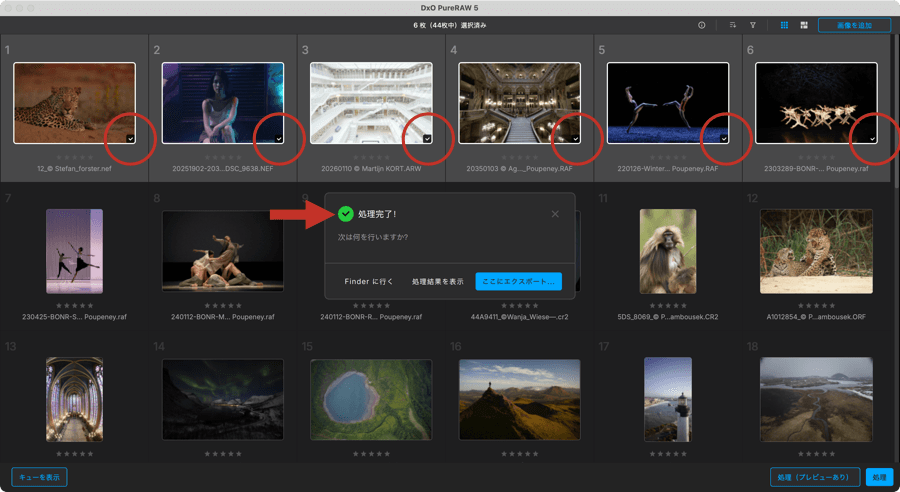The height and width of the screenshot is (492, 900).
Task: Select the jaguar cubs thumbnail A1012854
Action: 816,251
